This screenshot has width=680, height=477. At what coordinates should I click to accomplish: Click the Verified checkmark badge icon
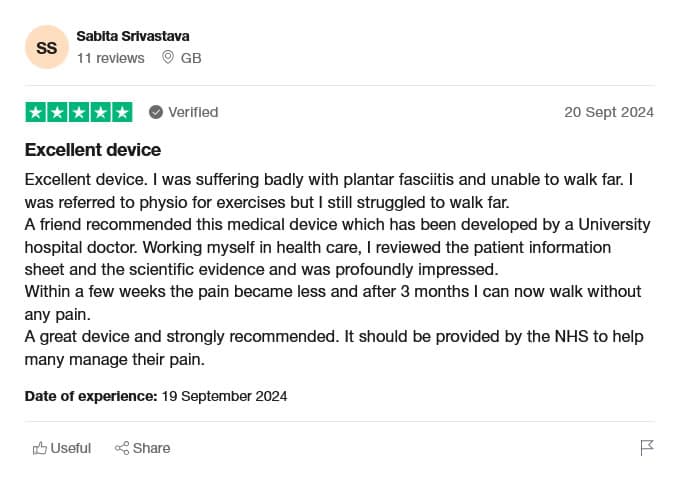point(156,112)
